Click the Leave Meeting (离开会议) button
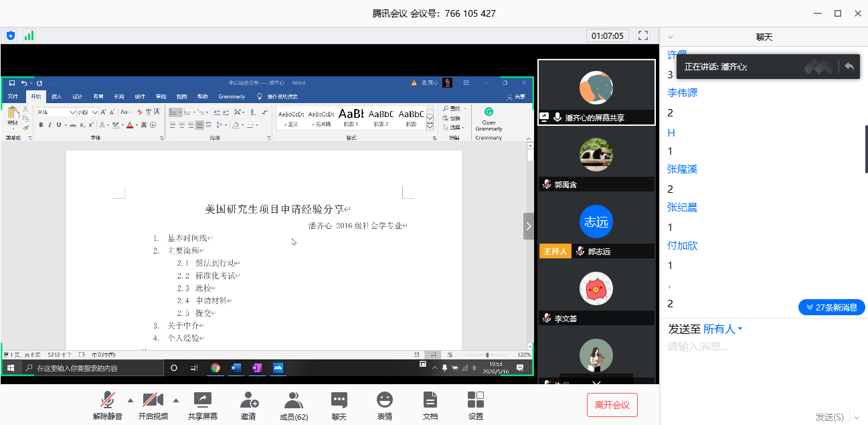This screenshot has width=868, height=425. [612, 405]
